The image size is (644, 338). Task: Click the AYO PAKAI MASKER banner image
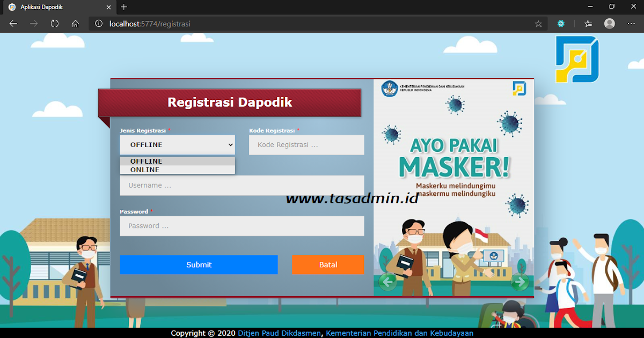tap(454, 188)
